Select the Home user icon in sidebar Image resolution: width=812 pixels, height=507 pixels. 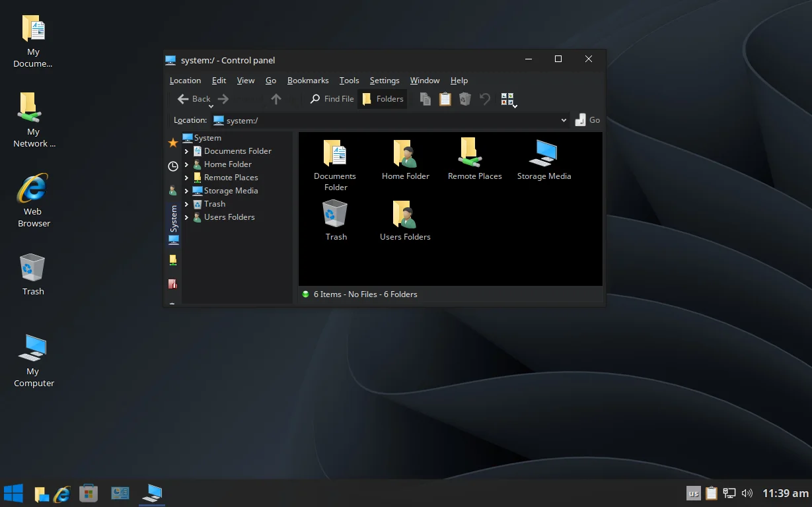173,190
